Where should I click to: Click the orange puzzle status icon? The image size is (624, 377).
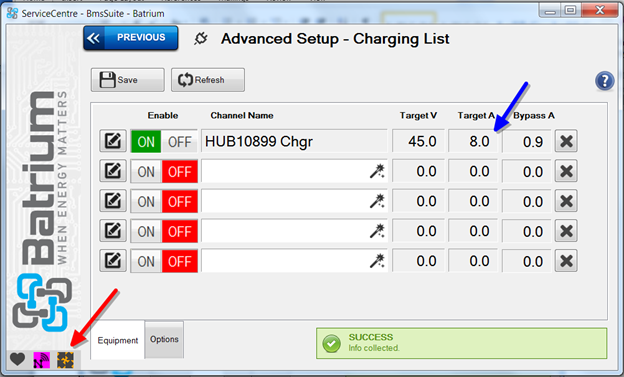click(65, 360)
